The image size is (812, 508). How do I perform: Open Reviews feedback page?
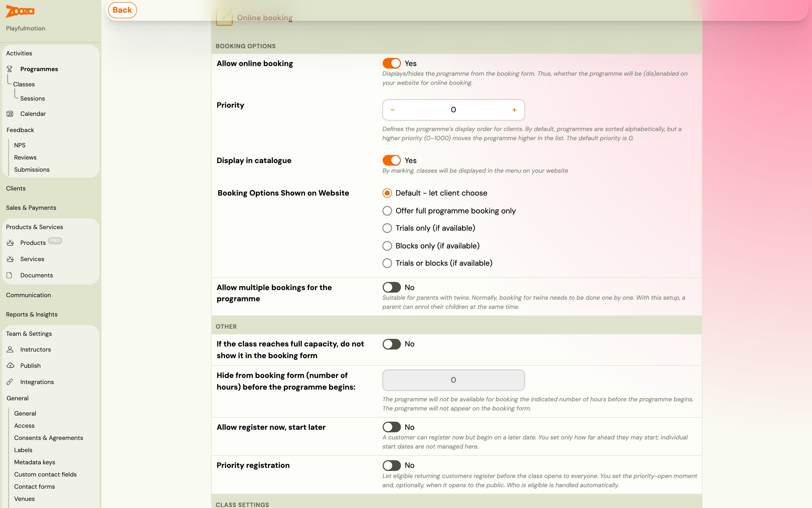click(25, 157)
